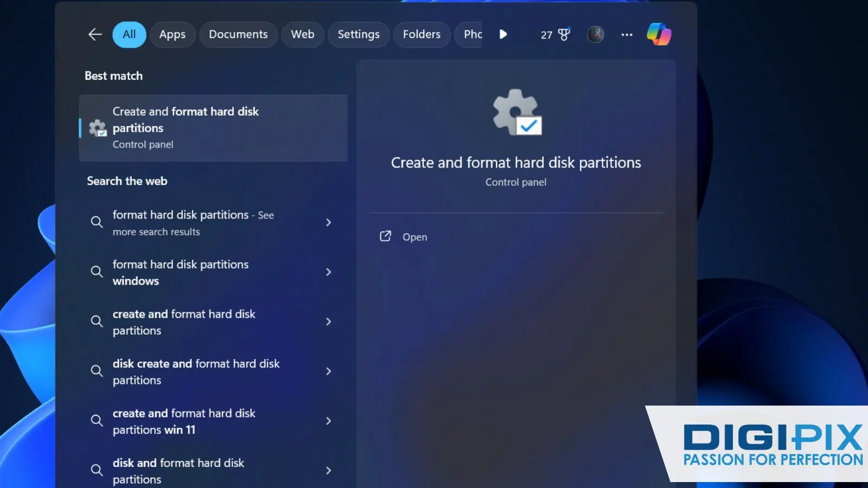Select the Documents filter tab
868x488 pixels.
[x=238, y=35]
